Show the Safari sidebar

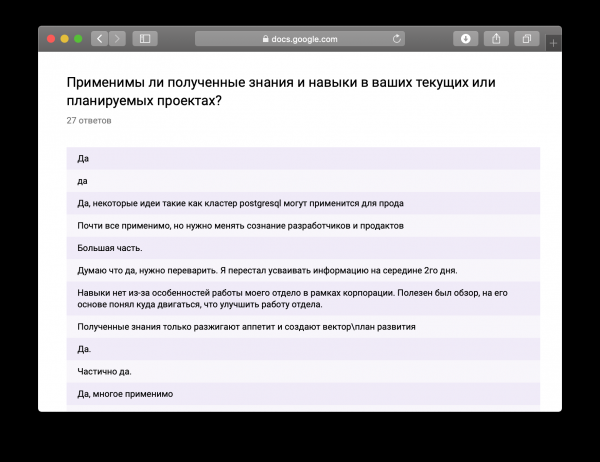tap(145, 39)
